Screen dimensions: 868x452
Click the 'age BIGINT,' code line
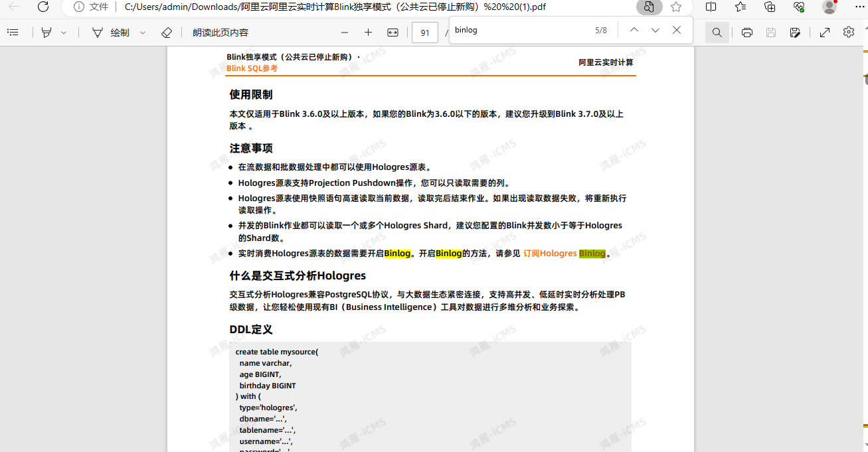coord(260,374)
